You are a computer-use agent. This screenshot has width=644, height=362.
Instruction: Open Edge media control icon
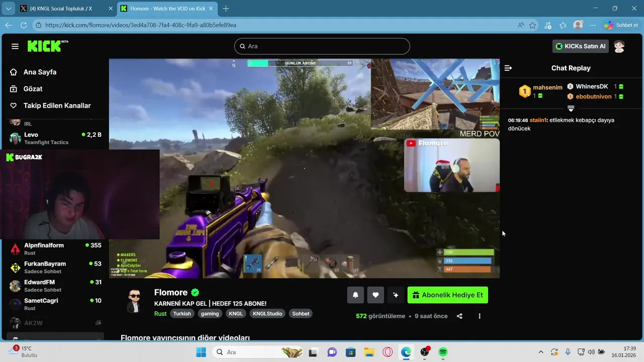click(548, 25)
